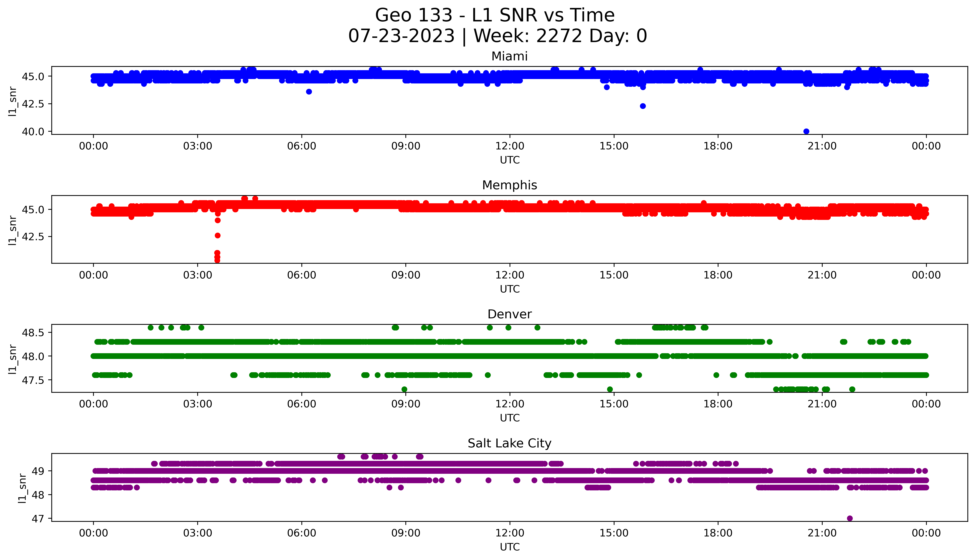Click the Denver low point at 09:00
The height and width of the screenshot is (560, 975).
(x=404, y=389)
